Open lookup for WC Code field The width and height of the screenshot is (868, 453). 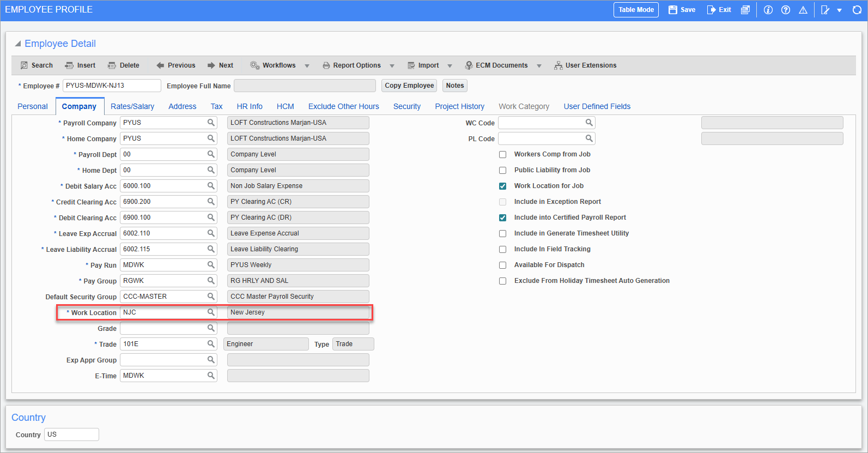pyautogui.click(x=589, y=123)
